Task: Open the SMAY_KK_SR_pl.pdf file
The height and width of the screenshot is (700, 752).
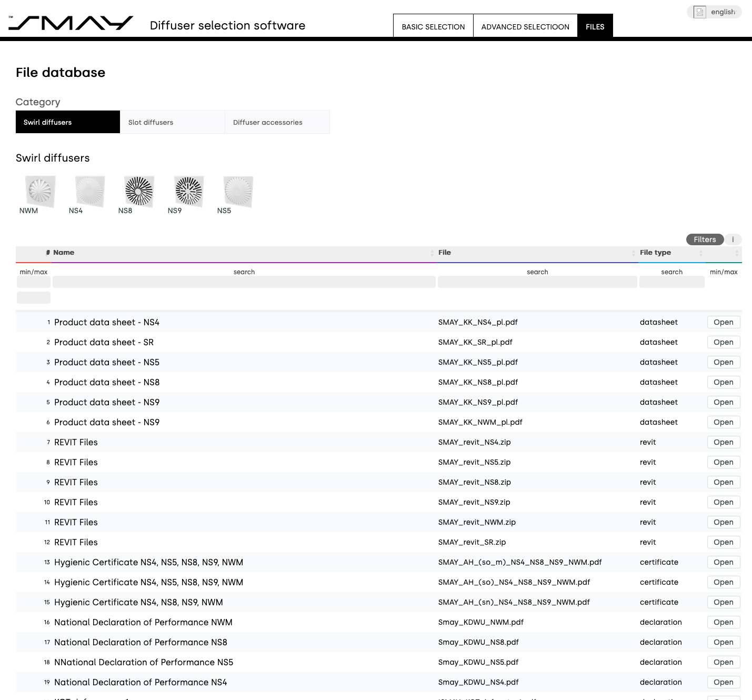Action: [x=724, y=342]
